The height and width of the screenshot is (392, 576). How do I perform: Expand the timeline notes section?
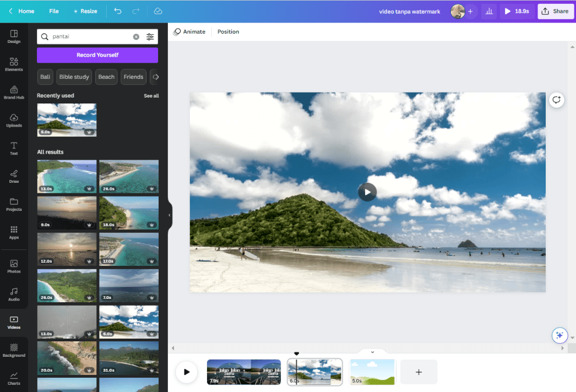click(372, 352)
